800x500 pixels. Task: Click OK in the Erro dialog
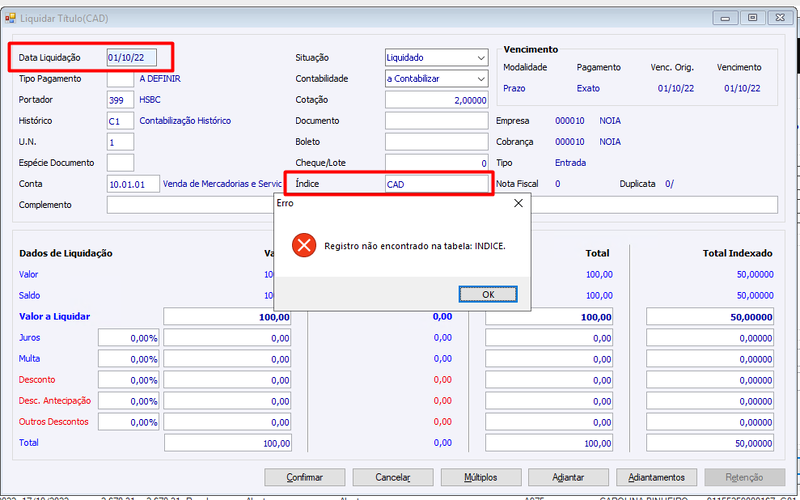pos(488,294)
